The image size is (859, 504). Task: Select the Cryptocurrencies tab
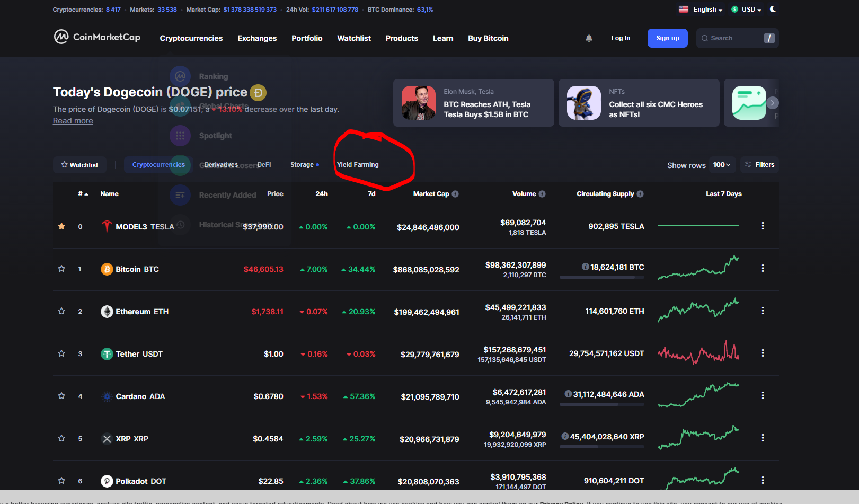tap(158, 165)
